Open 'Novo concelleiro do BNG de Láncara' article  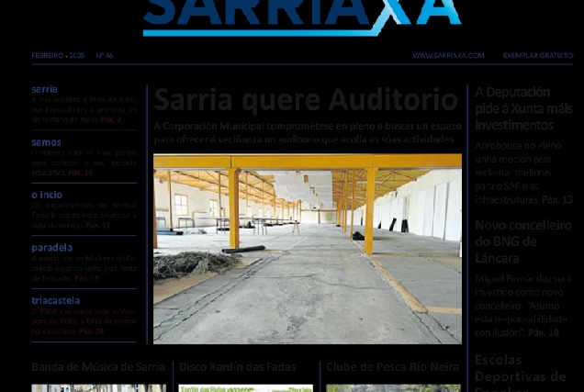click(x=522, y=241)
